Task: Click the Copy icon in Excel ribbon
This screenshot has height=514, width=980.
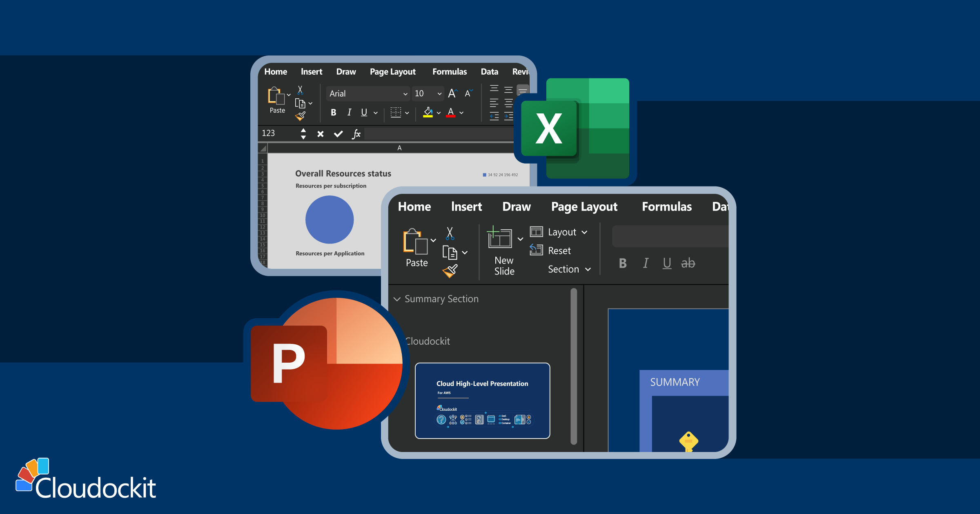Action: click(x=300, y=104)
